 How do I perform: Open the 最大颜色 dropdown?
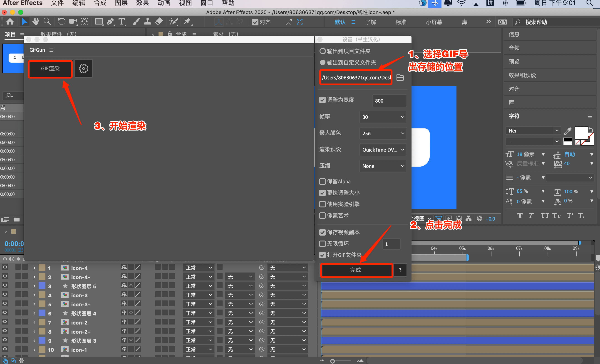(x=383, y=133)
